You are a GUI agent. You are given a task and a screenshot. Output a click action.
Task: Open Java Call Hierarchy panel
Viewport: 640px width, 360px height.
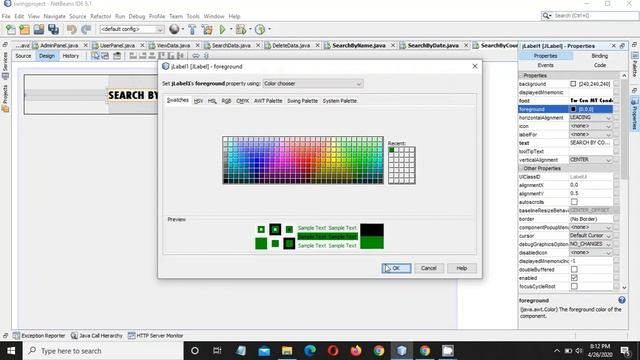pyautogui.click(x=97, y=336)
